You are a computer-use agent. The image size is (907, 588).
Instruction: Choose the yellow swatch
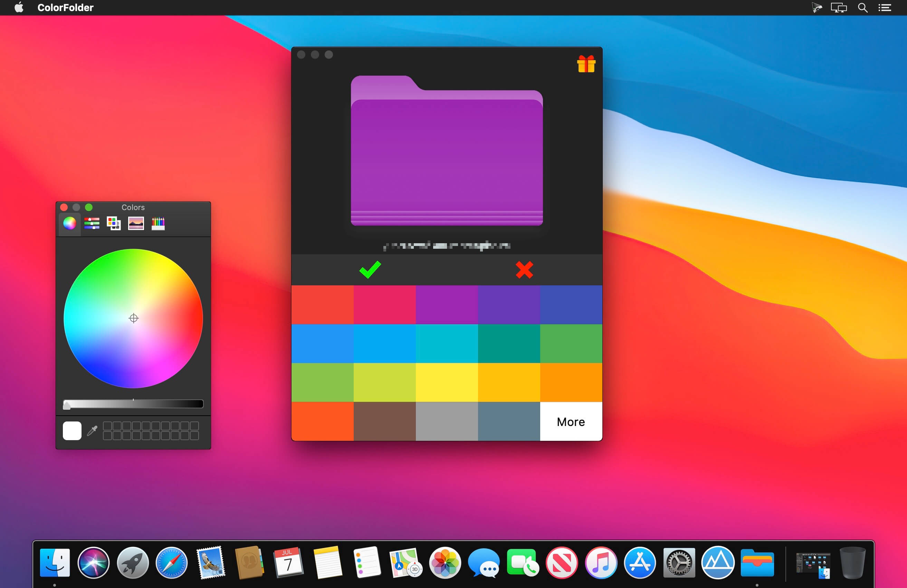[447, 382]
